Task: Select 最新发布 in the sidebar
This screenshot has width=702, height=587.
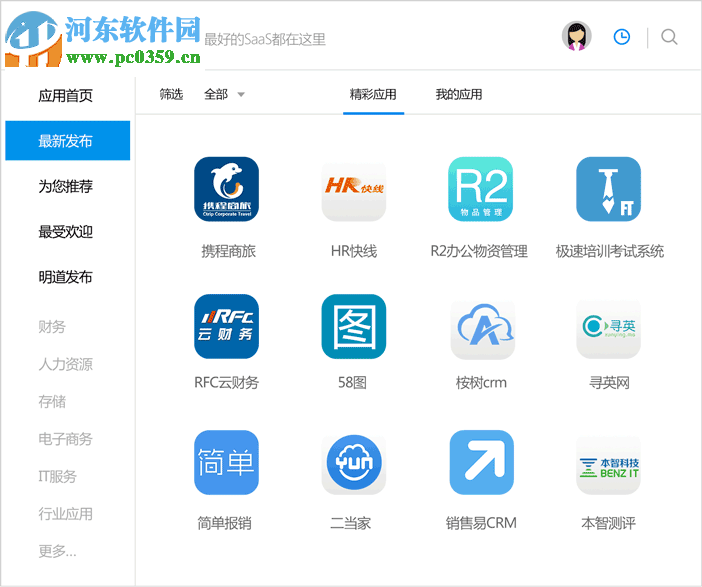Action: (x=68, y=141)
